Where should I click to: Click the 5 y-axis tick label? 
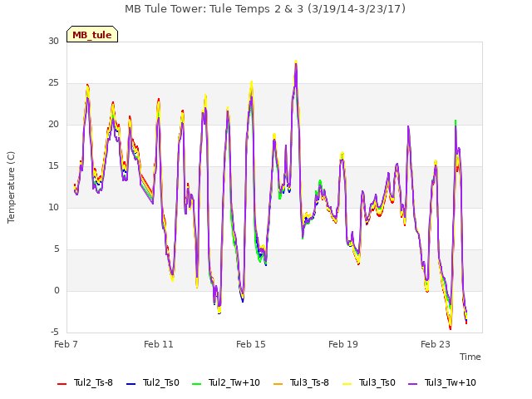pos(57,249)
